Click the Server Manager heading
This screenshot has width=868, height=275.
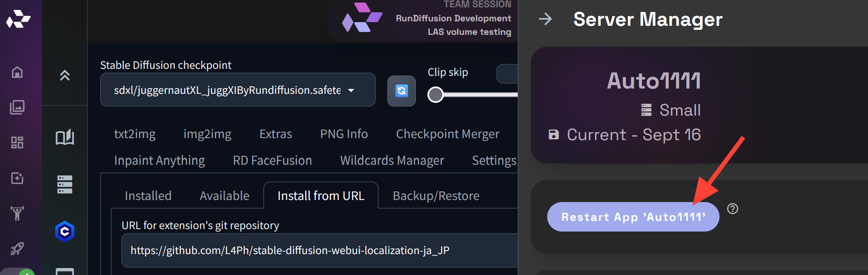coord(648,19)
